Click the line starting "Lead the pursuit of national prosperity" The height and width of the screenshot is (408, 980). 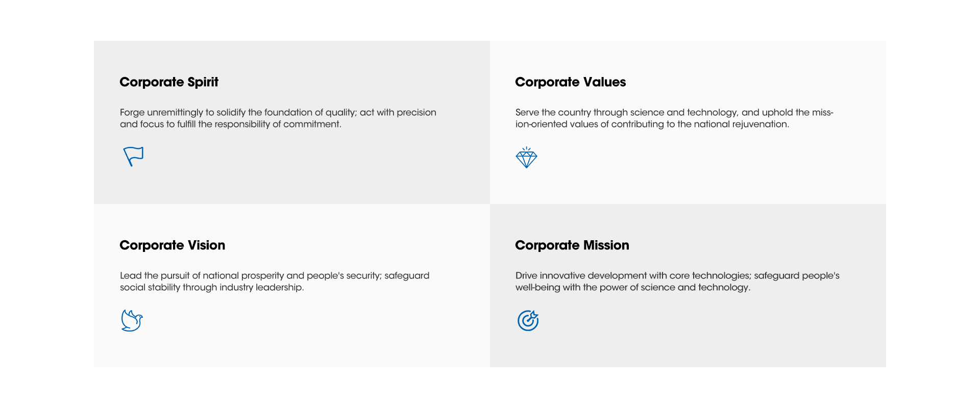click(274, 275)
